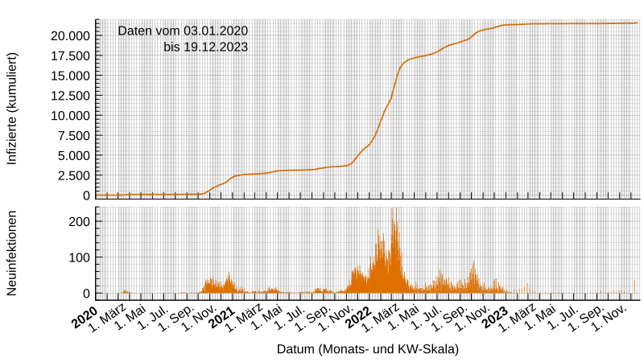
Task: Click the empty black area left of lower chart
Action: click(x=48, y=253)
